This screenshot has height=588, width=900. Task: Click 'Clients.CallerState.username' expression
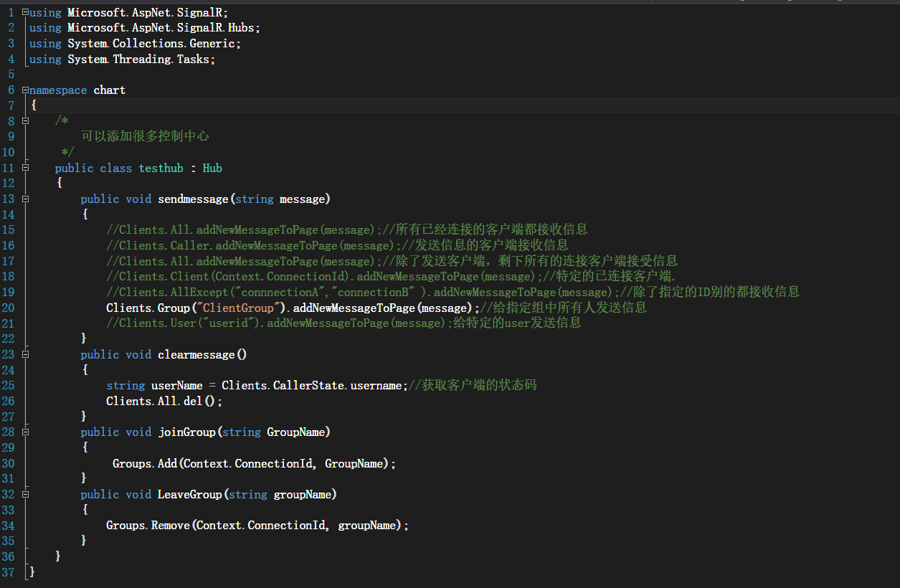pyautogui.click(x=312, y=386)
